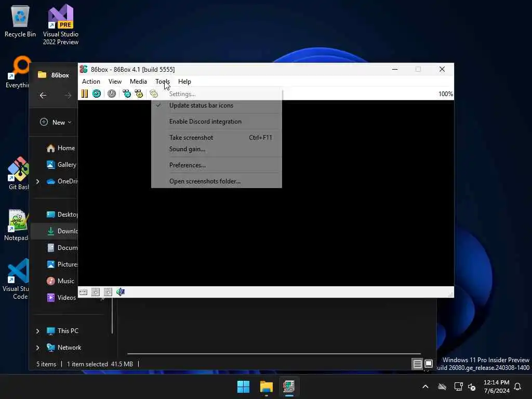Click the 86Box taskbar icon

289,387
